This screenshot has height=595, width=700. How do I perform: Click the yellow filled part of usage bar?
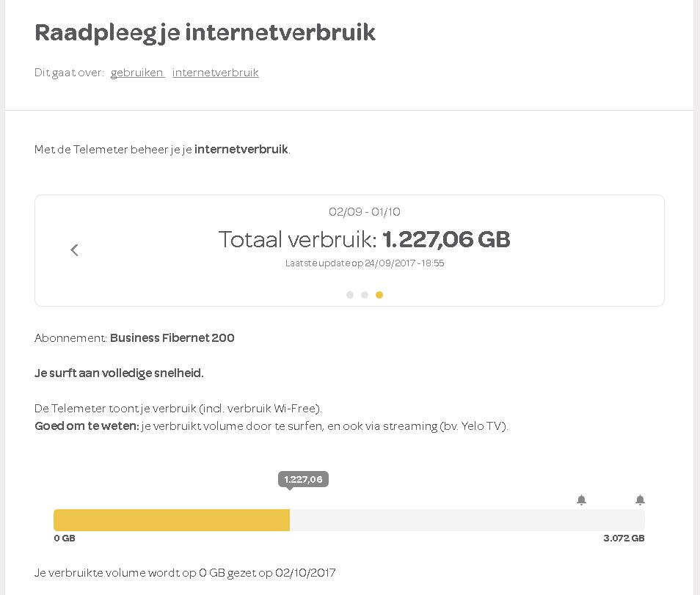click(172, 520)
